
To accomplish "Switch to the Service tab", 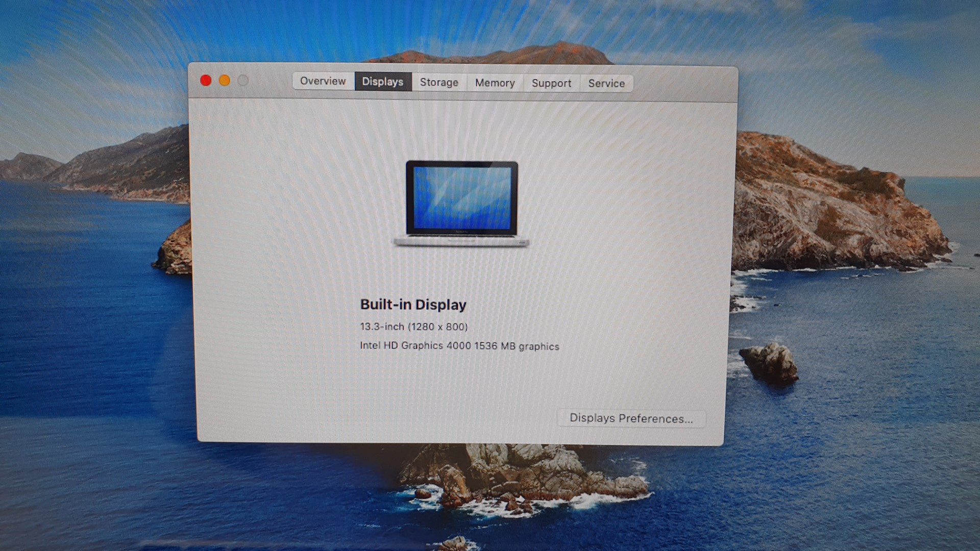I will [606, 83].
